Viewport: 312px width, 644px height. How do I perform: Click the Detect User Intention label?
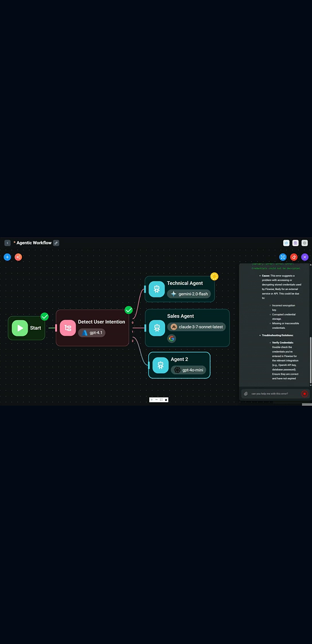102,321
